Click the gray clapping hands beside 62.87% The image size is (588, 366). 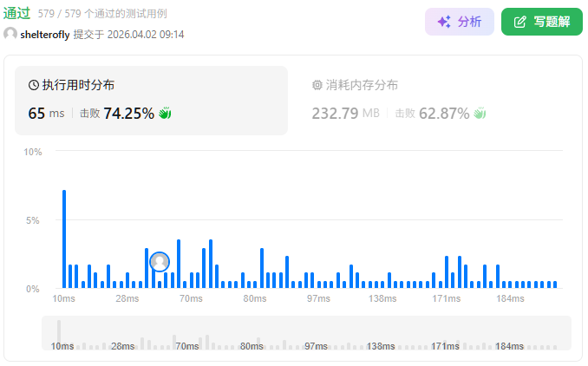coord(480,114)
